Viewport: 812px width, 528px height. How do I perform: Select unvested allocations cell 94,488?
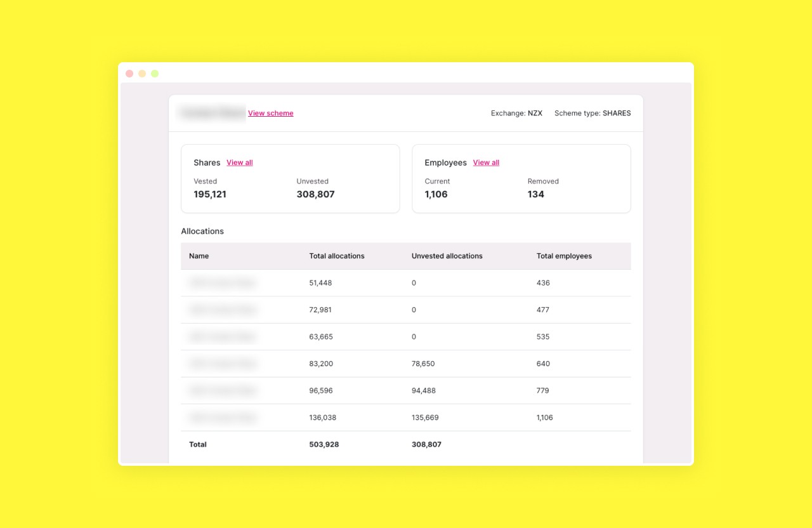click(424, 391)
